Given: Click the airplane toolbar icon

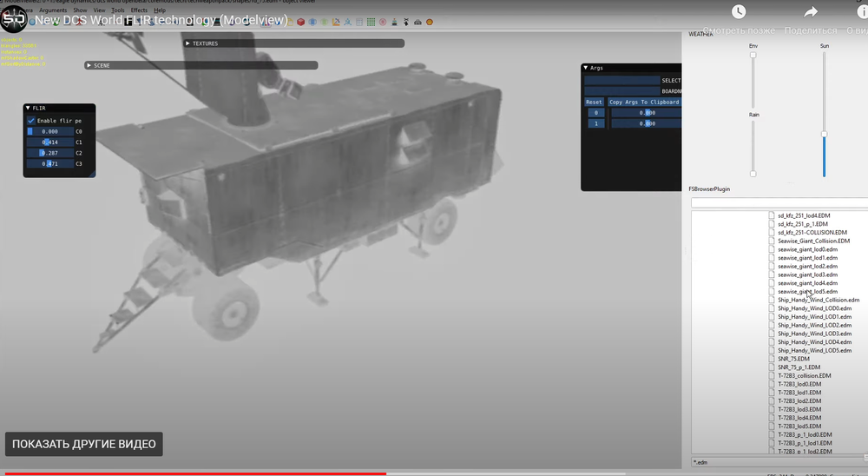Looking at the screenshot, I should point(405,23).
